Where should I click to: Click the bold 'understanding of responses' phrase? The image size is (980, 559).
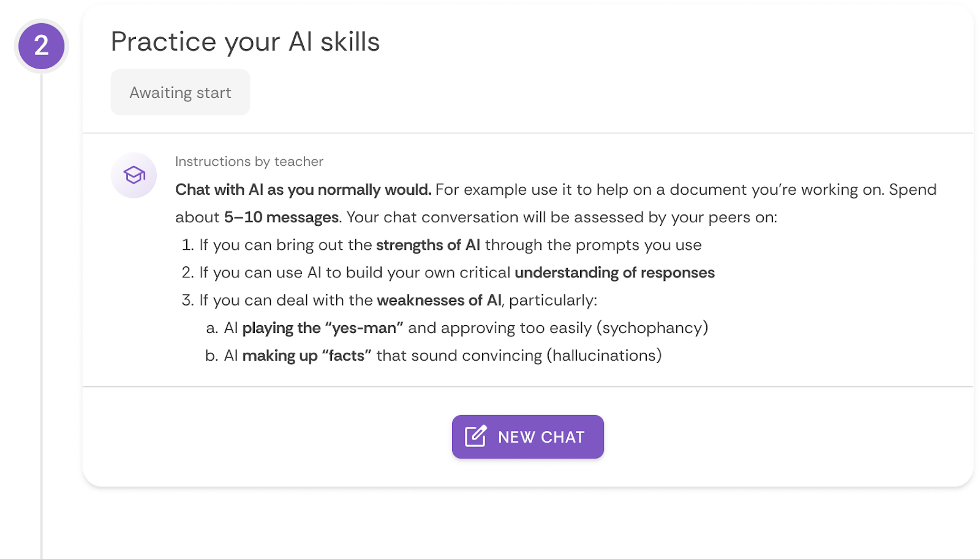614,272
